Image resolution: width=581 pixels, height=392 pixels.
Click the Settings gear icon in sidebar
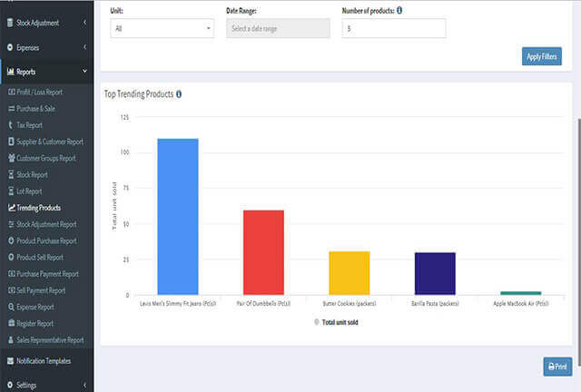click(10, 385)
